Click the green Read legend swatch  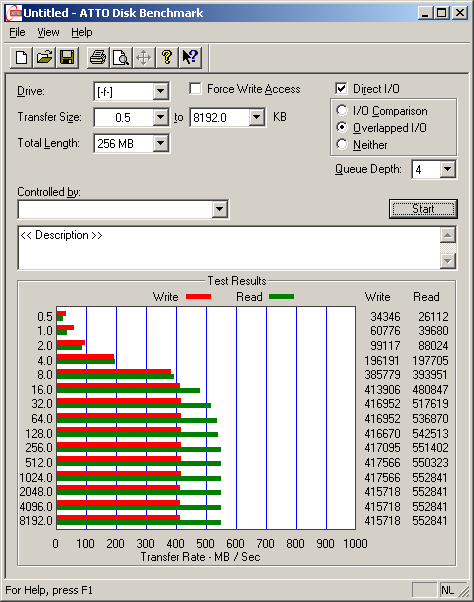pos(281,296)
